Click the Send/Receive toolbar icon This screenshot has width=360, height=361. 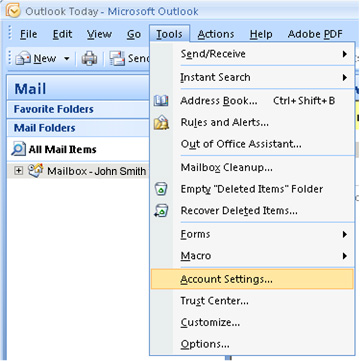click(117, 59)
